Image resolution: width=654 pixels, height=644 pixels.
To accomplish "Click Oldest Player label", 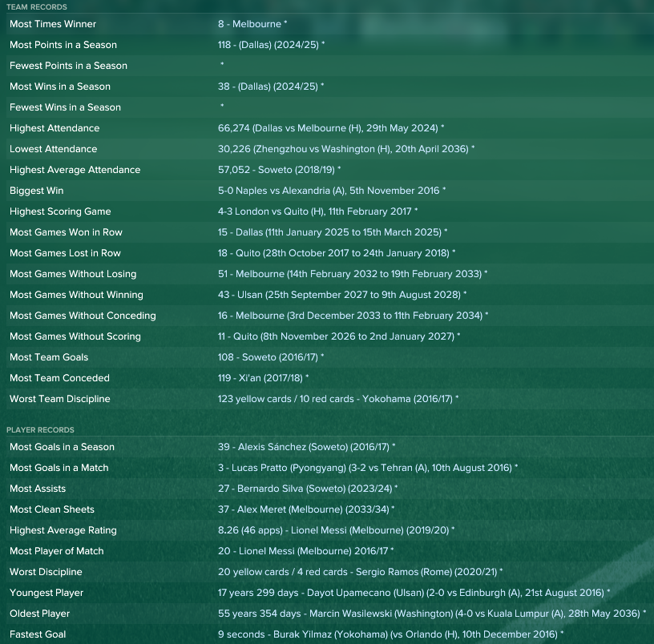I will point(39,614).
